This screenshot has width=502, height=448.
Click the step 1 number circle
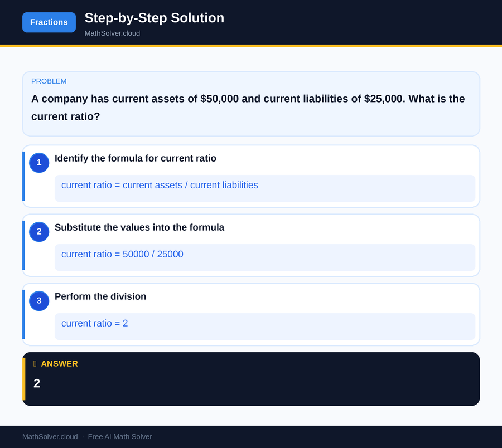pos(39,163)
